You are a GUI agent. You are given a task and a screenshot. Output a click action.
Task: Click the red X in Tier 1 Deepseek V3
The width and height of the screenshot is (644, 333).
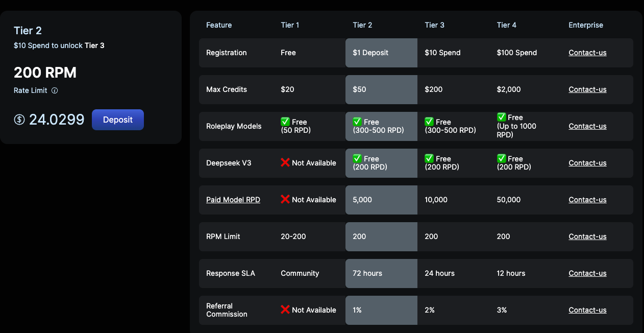285,162
